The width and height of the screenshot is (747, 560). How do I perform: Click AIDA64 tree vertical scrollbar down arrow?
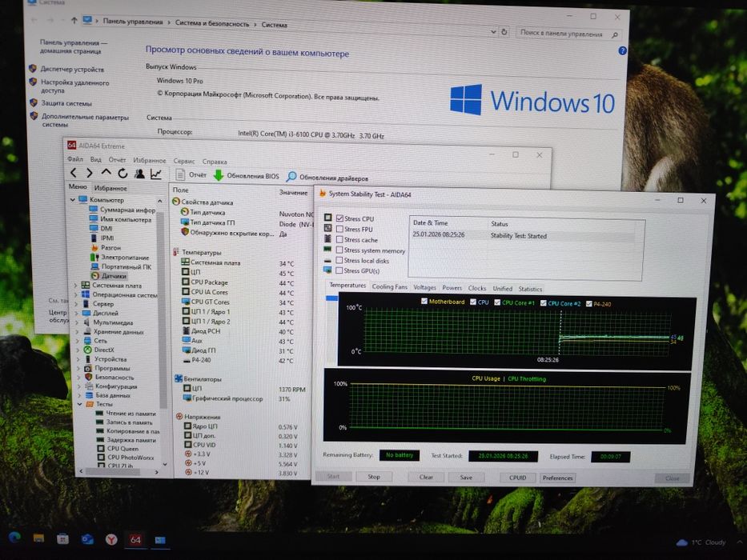[165, 464]
